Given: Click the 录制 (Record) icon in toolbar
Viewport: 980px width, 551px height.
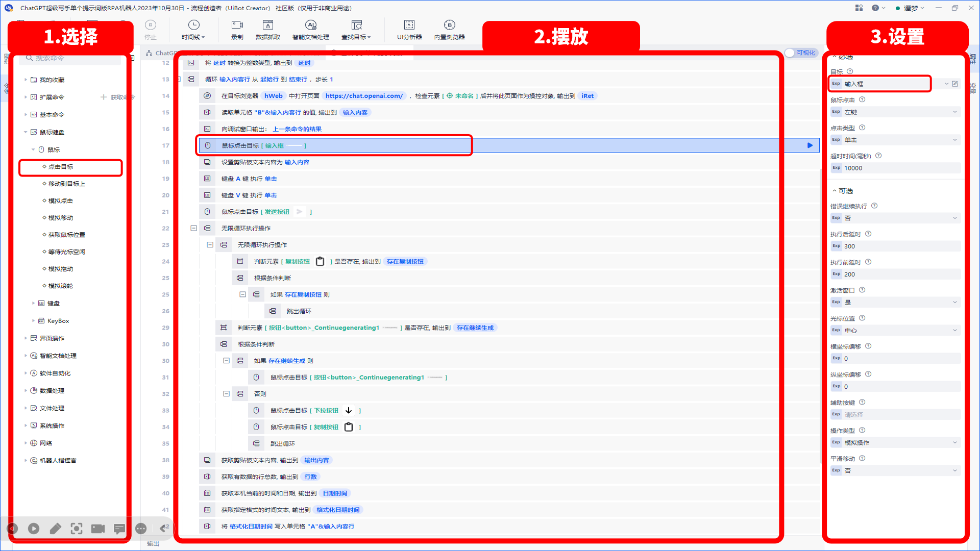Looking at the screenshot, I should [x=236, y=30].
